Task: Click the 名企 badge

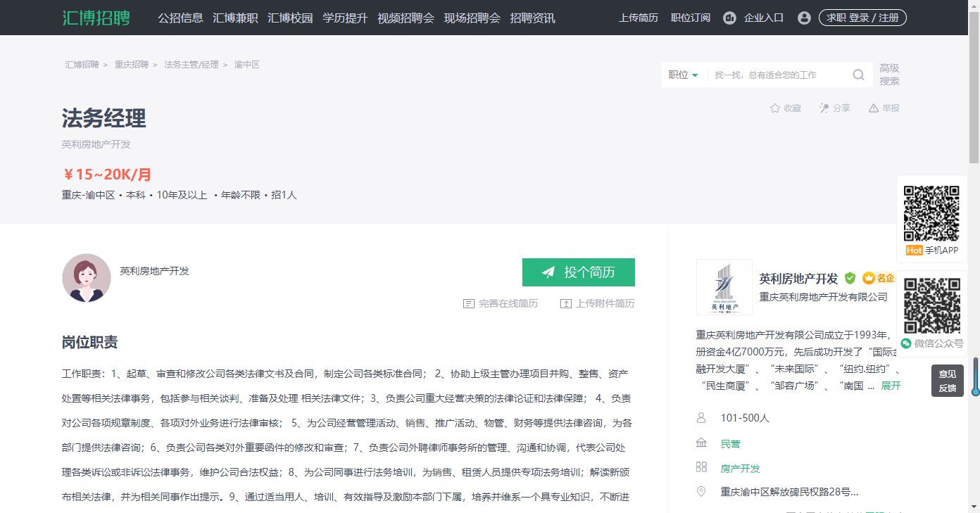Action: click(878, 278)
